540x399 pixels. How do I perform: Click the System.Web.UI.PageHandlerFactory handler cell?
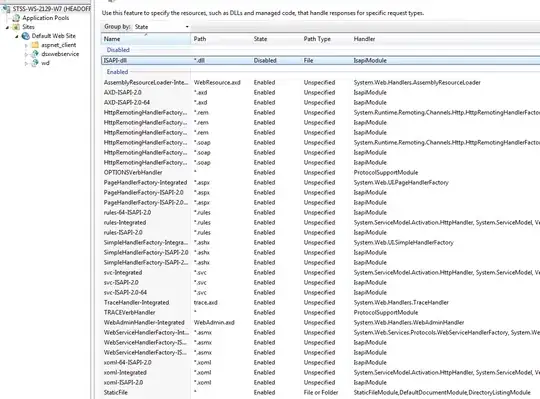tap(401, 182)
